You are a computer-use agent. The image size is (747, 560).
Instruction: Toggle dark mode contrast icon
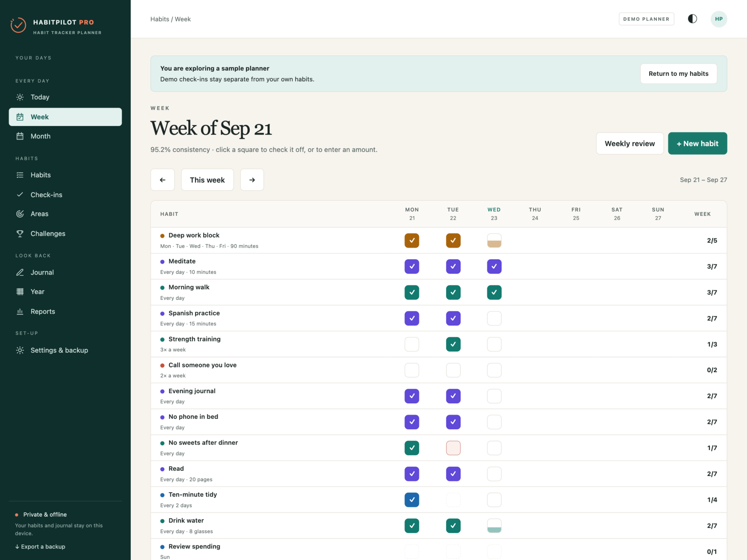(x=692, y=19)
